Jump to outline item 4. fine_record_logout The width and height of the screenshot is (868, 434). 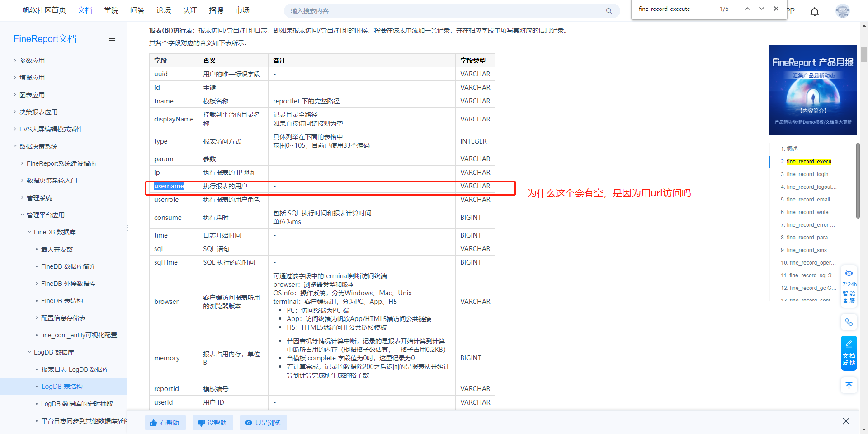pos(809,187)
